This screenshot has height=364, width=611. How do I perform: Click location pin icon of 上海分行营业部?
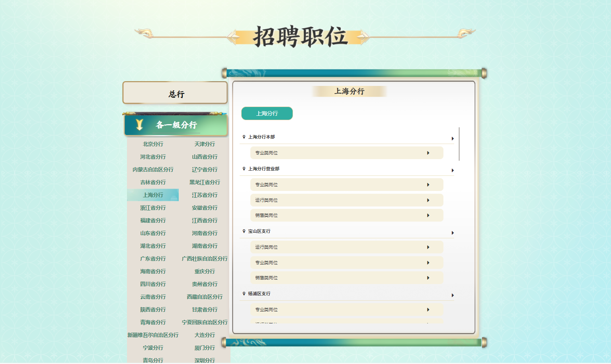[244, 169]
